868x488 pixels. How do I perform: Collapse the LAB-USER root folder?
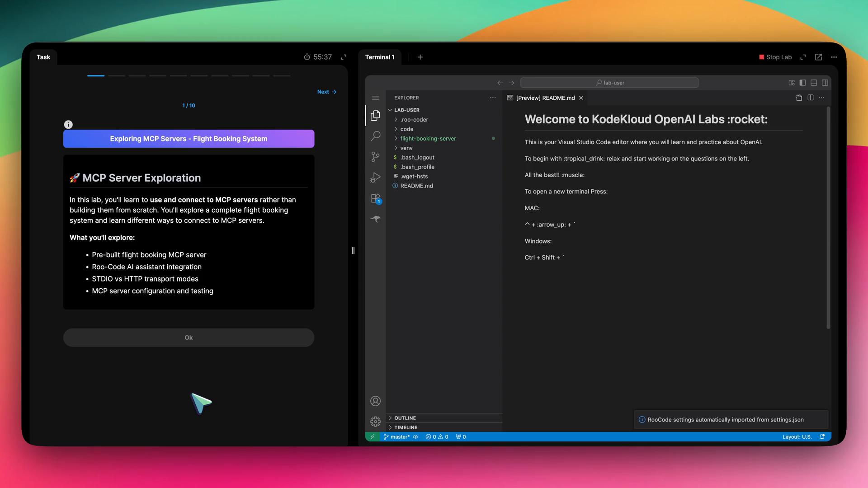click(x=444, y=110)
